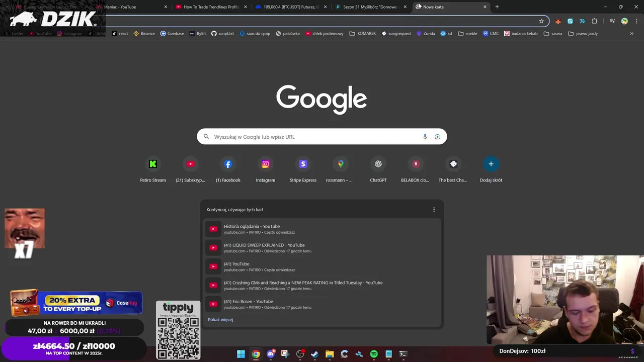Viewport: 644px width, 362px height.
Task: Open the Zonda bookmark
Action: click(425, 34)
